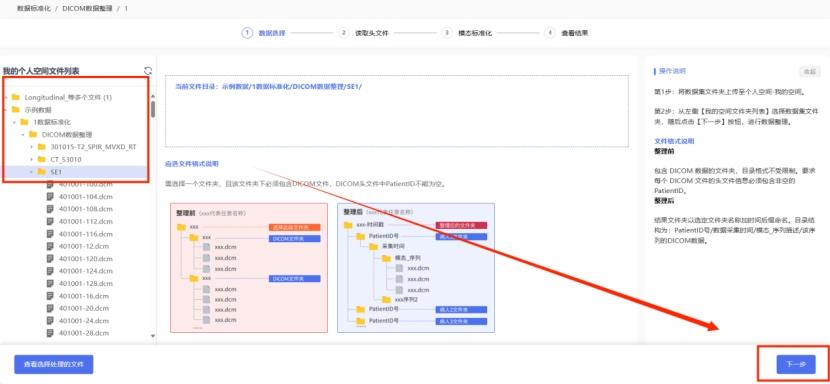Expand the 301015-T2_SPIR_MVXD_RT folder arrow

click(32, 147)
